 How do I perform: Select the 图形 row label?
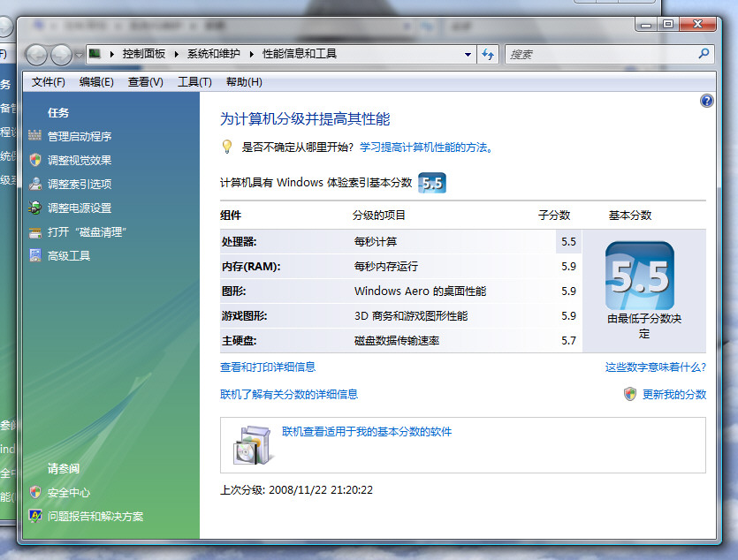(234, 291)
